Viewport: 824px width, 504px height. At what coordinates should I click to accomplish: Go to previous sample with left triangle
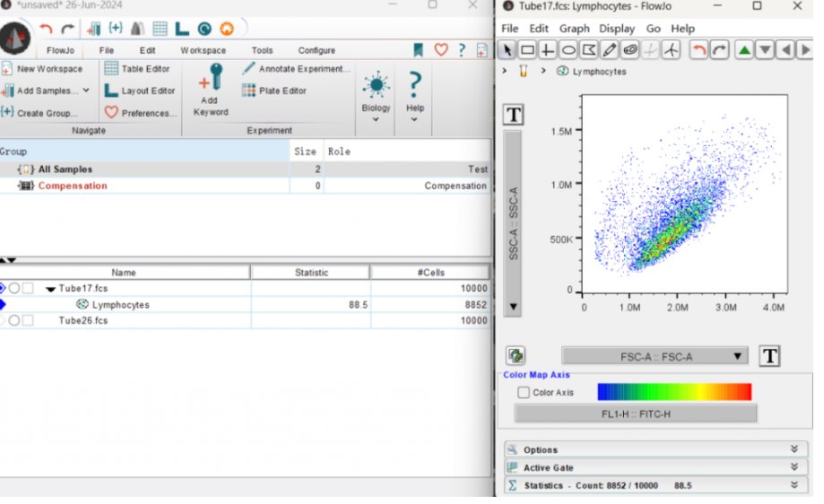point(785,50)
